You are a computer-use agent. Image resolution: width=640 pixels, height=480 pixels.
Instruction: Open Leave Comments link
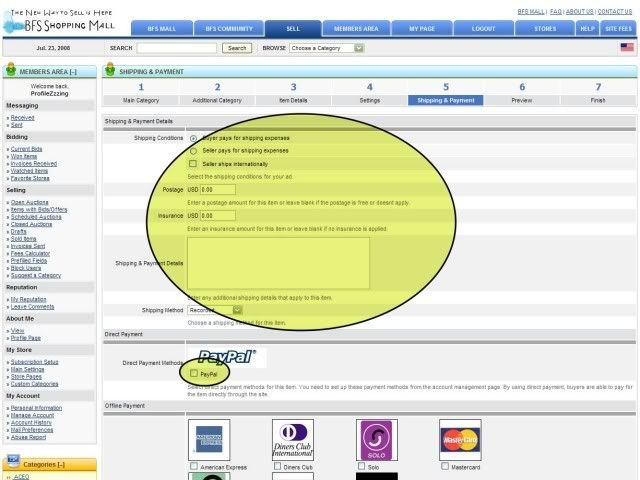[33, 307]
